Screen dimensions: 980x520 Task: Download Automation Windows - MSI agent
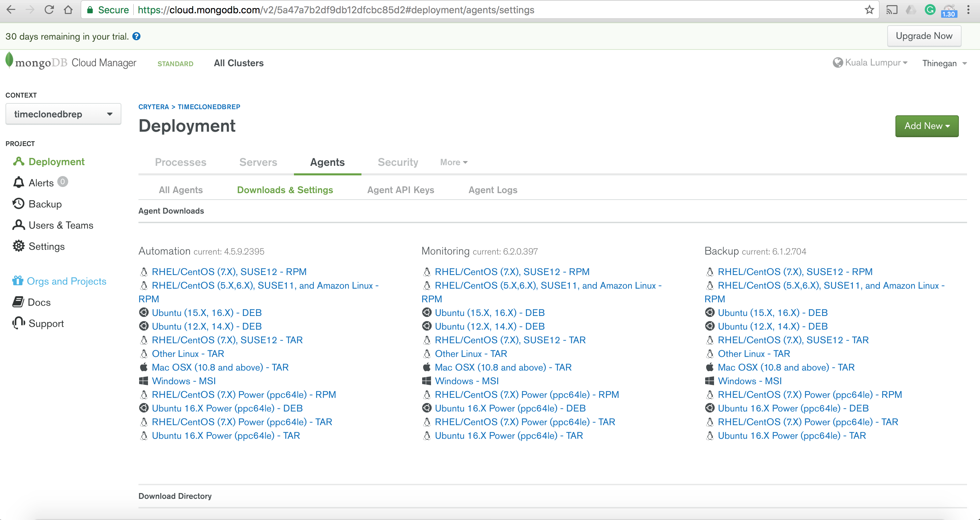[183, 381]
